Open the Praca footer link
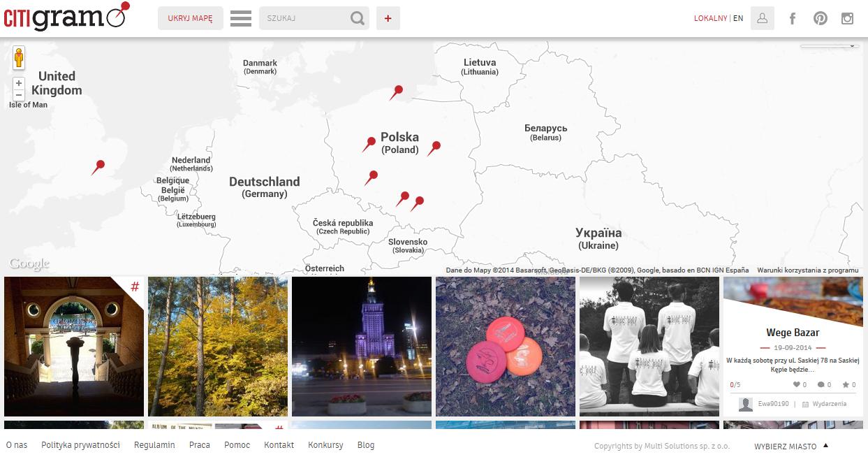This screenshot has width=868, height=457. pos(200,445)
